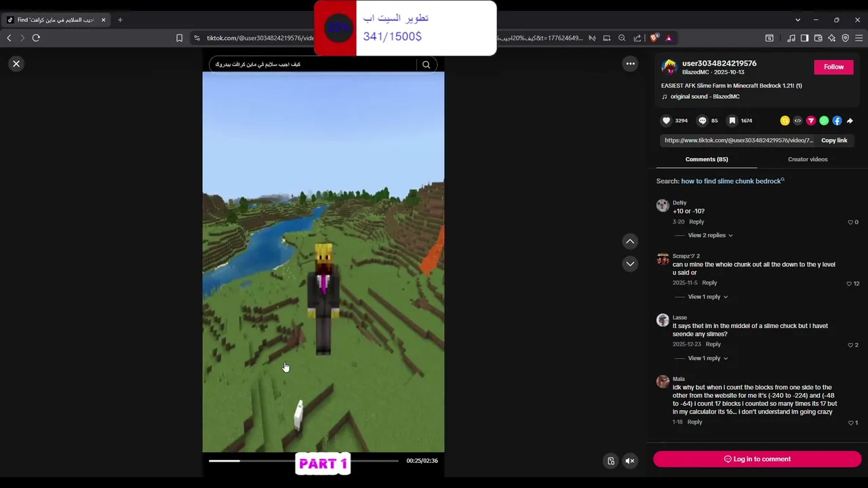This screenshot has height=488, width=868.
Task: Go to next video with down arrow
Action: pyautogui.click(x=630, y=264)
